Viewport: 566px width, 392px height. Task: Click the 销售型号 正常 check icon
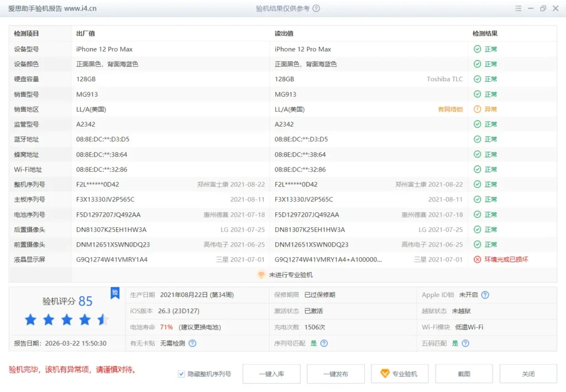[477, 94]
